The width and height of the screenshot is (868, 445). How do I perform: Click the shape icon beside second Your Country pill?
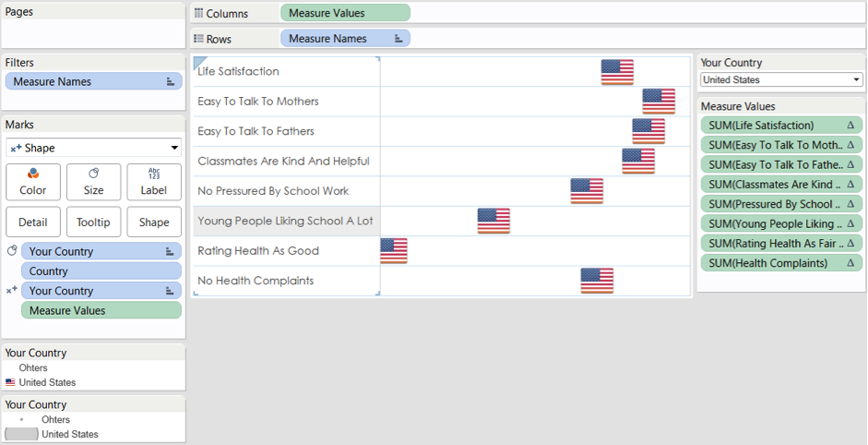(12, 291)
